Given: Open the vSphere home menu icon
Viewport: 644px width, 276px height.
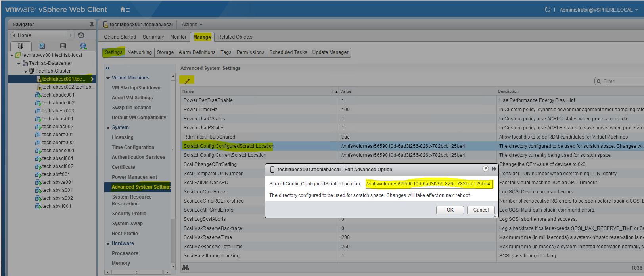Looking at the screenshot, I should click(125, 10).
